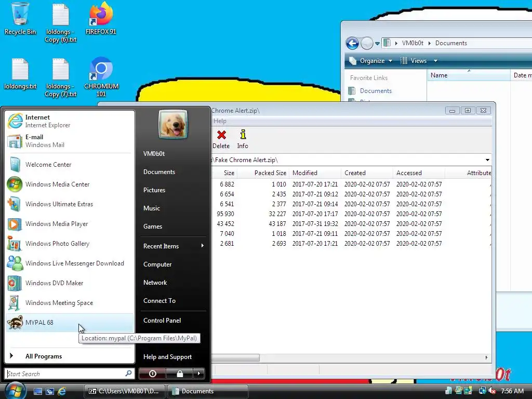Open Welcome Center in Start menu

point(70,165)
